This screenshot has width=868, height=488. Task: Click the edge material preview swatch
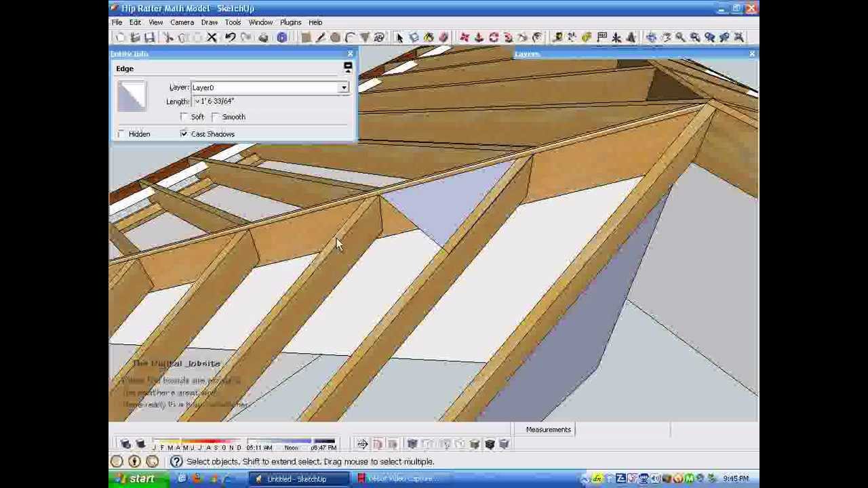(x=132, y=96)
